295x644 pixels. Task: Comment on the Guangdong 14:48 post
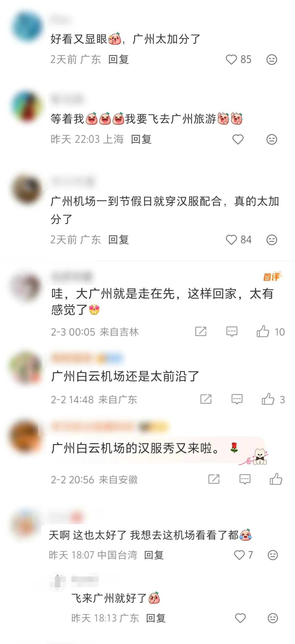coord(237,399)
